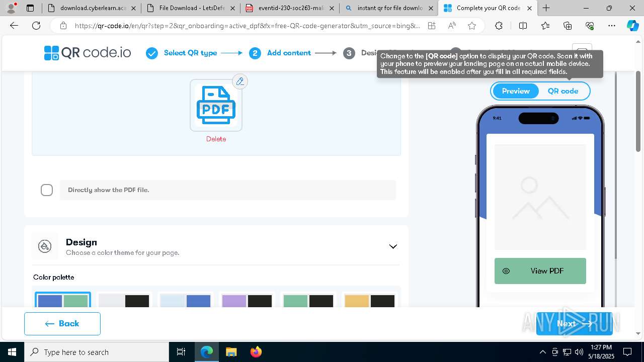Proceed with the Next button
This screenshot has height=362, width=644.
pos(574,324)
